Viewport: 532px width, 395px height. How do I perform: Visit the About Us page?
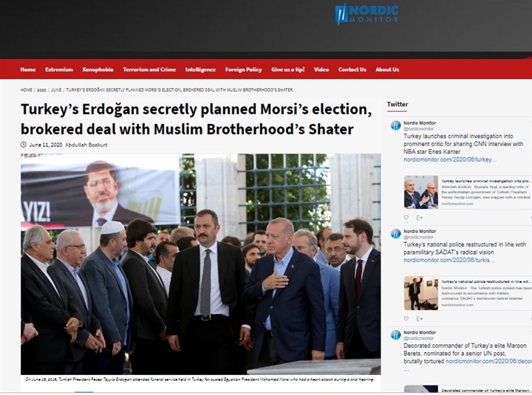click(387, 69)
